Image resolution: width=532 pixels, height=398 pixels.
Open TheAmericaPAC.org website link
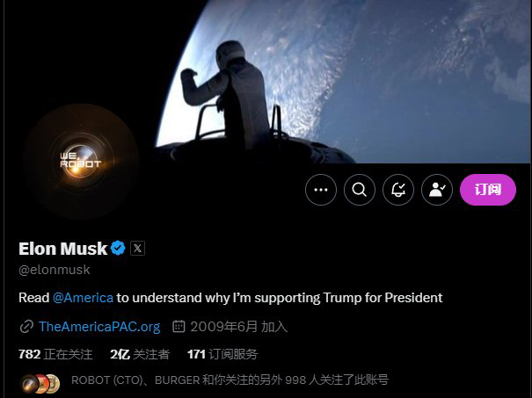pos(99,327)
